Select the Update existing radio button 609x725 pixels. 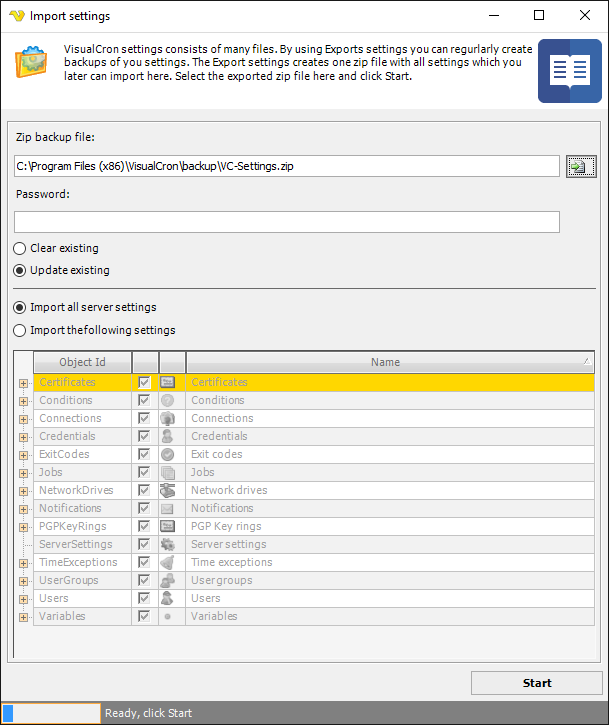point(19,270)
